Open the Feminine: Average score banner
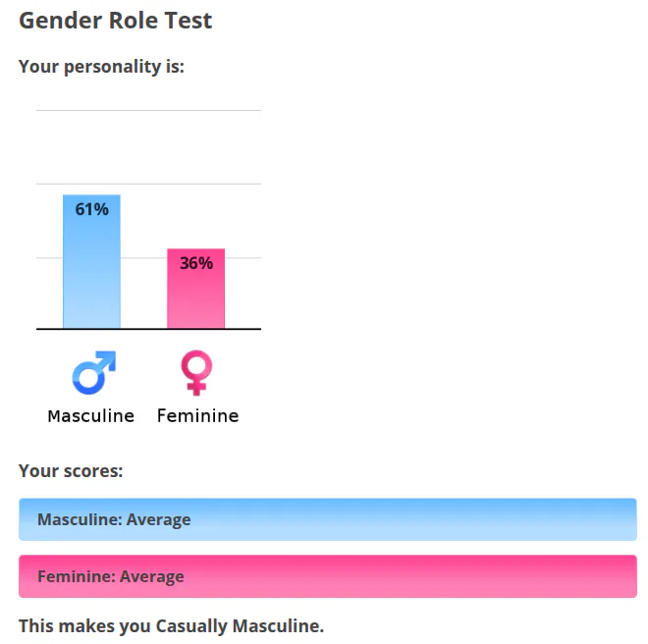This screenshot has height=644, width=648. pos(328,576)
